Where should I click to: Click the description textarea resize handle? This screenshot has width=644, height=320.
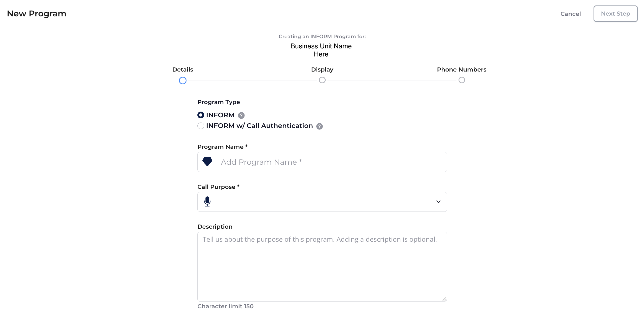(444, 299)
